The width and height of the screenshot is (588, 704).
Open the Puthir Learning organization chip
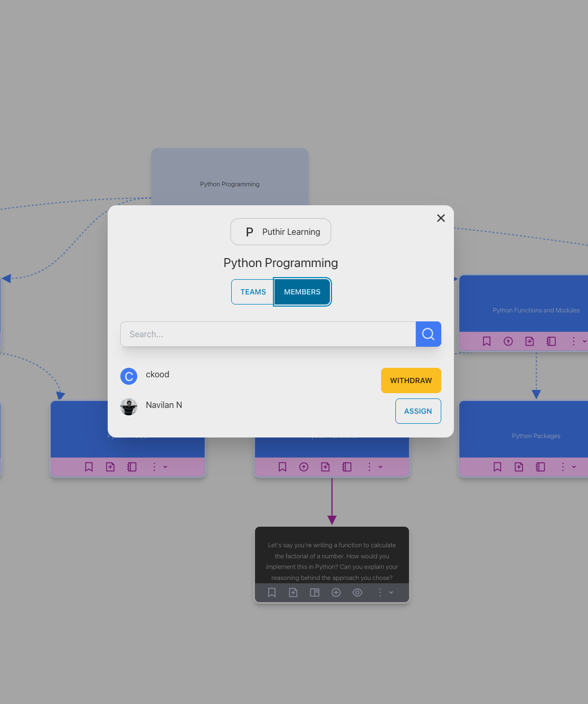(281, 232)
